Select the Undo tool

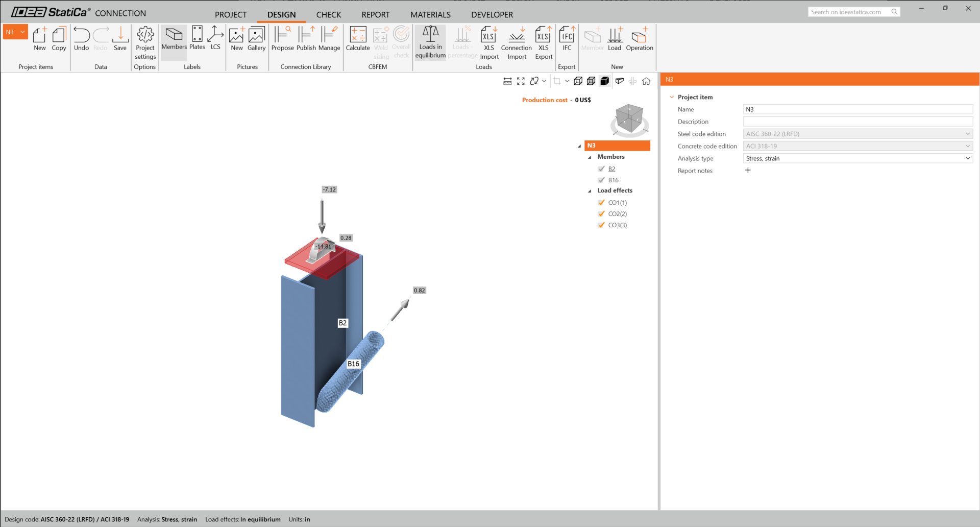click(x=81, y=38)
